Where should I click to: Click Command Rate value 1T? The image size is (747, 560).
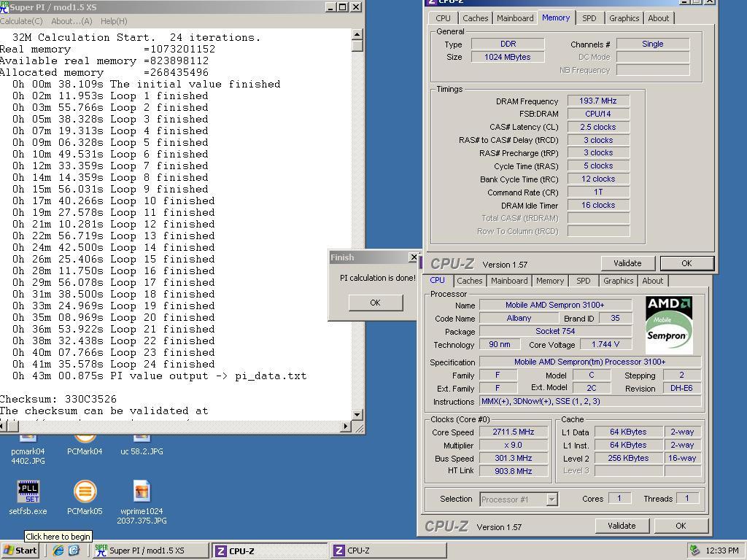(x=598, y=192)
